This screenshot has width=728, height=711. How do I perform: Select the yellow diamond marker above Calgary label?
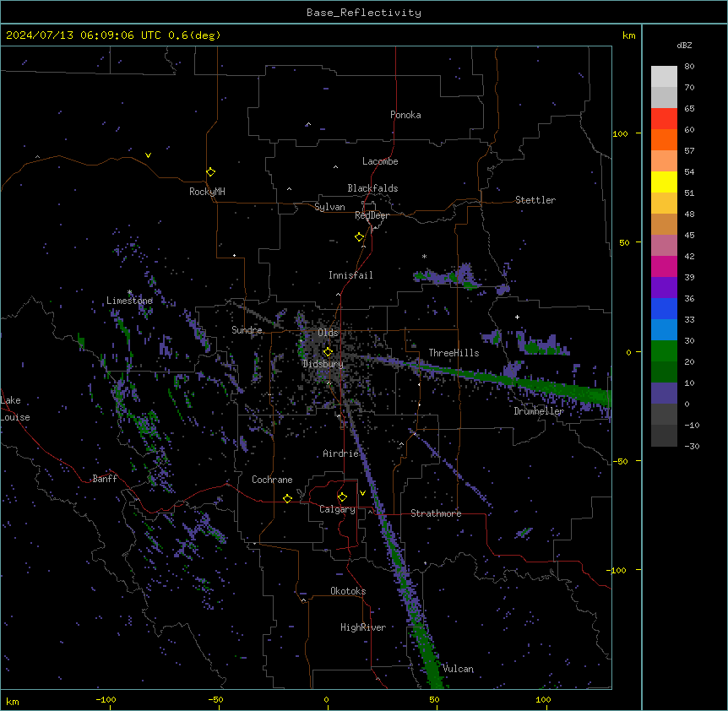tap(342, 497)
